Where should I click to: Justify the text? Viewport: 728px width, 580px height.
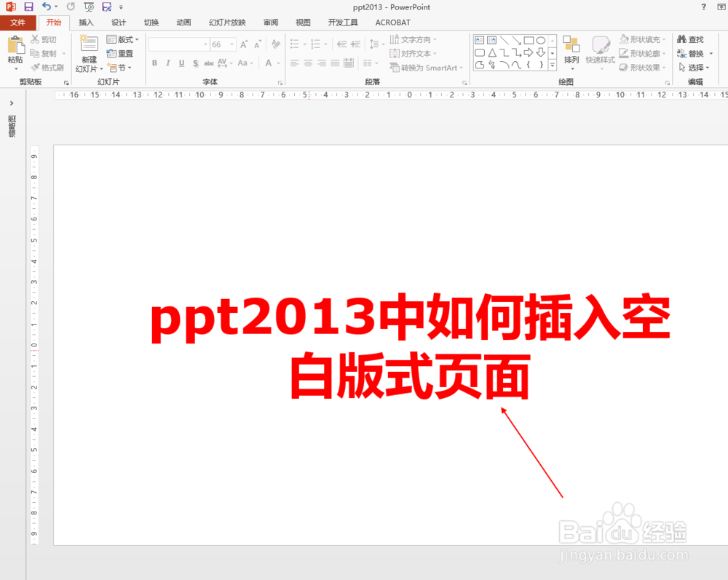tap(335, 63)
